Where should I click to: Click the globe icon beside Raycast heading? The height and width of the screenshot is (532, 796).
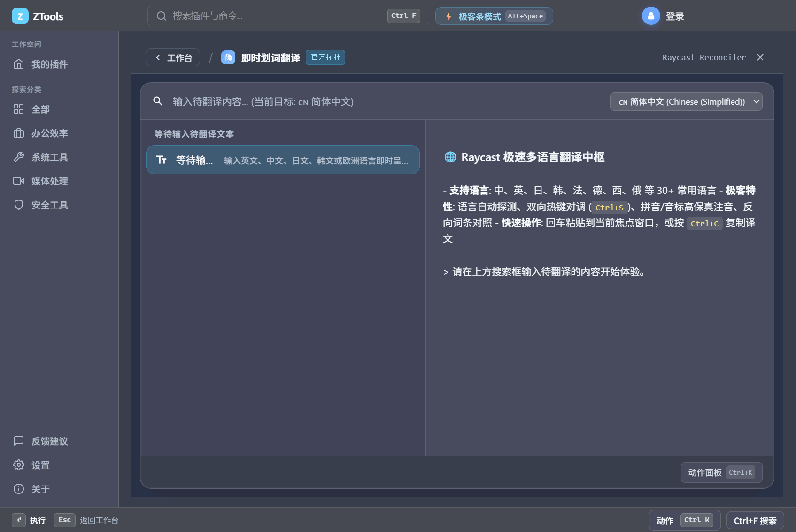[x=450, y=157]
